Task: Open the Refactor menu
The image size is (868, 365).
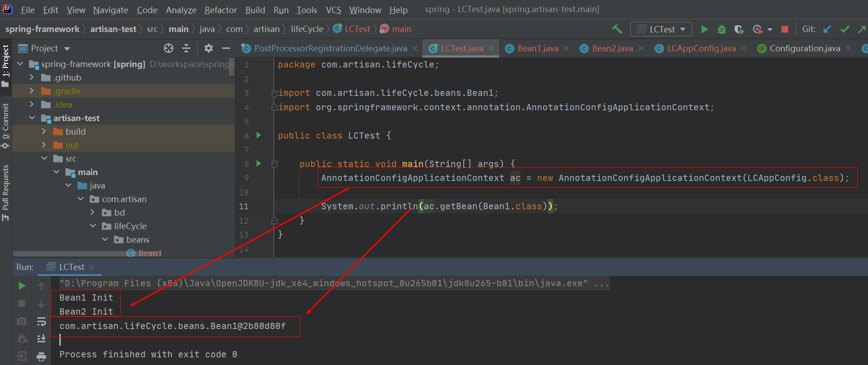Action: pyautogui.click(x=220, y=10)
